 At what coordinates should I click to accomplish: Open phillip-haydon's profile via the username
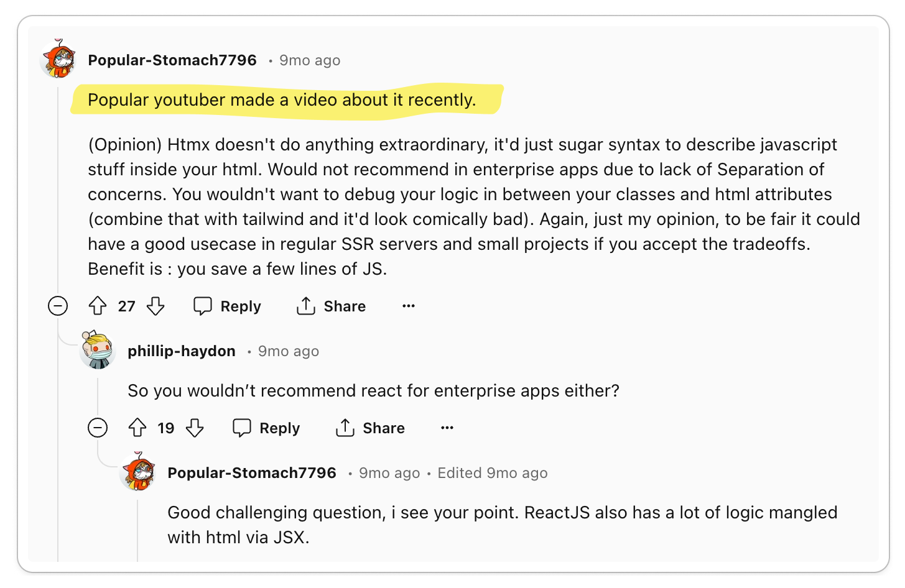coord(182,351)
